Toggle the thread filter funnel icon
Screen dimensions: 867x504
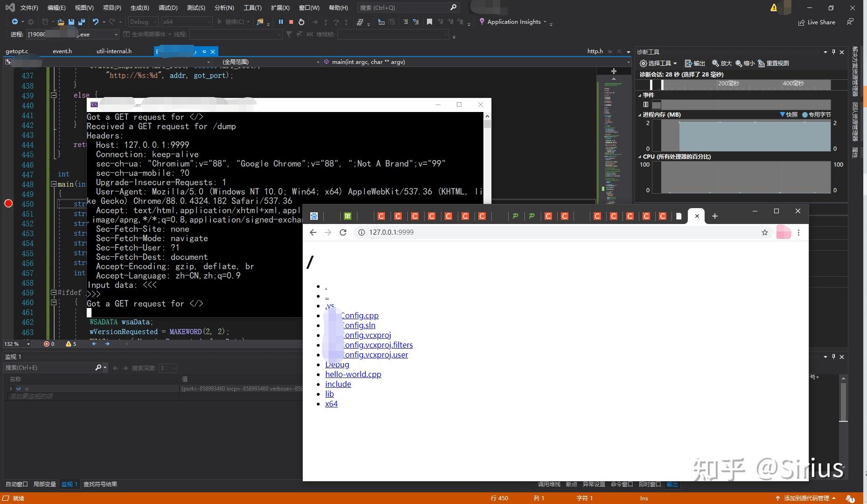click(289, 35)
